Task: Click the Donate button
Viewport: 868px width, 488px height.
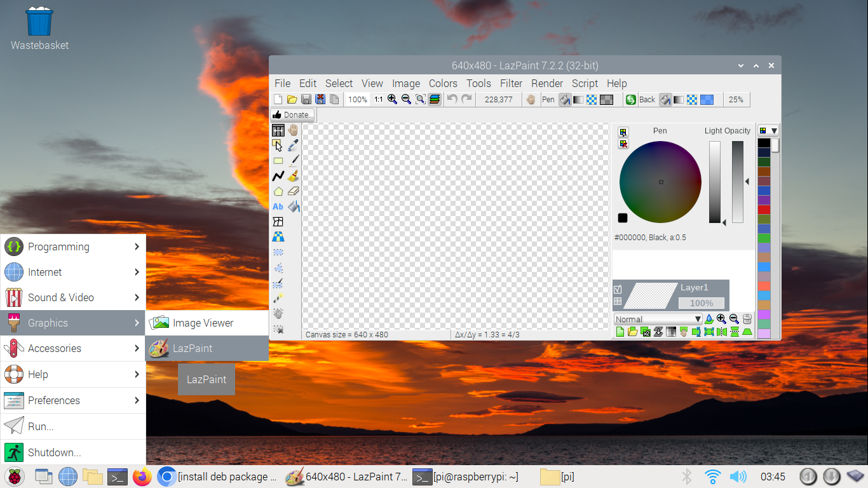Action: point(292,114)
